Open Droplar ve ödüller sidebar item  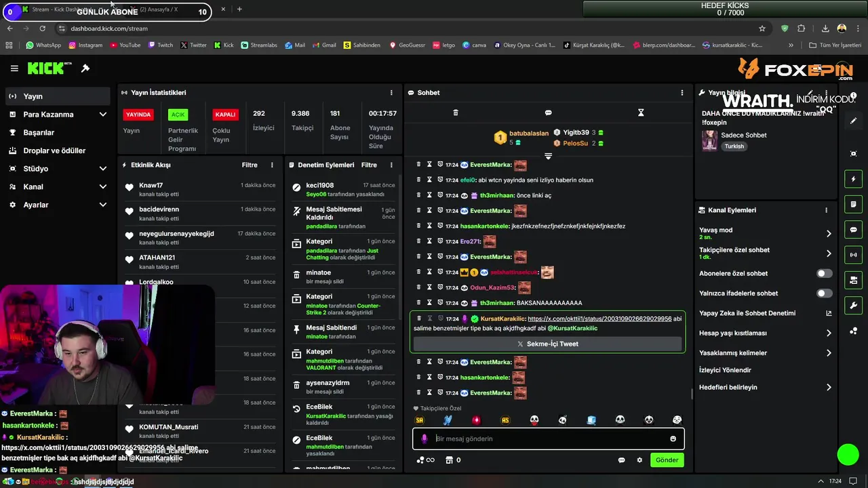pos(58,150)
